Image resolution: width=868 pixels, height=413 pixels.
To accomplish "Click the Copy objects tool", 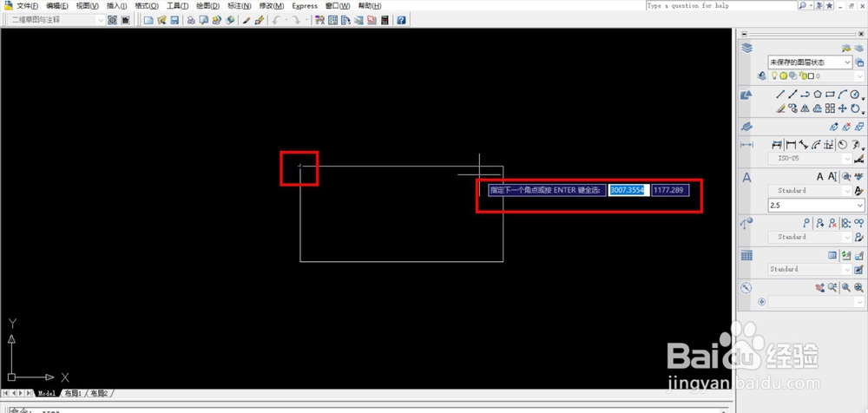I will click(792, 108).
